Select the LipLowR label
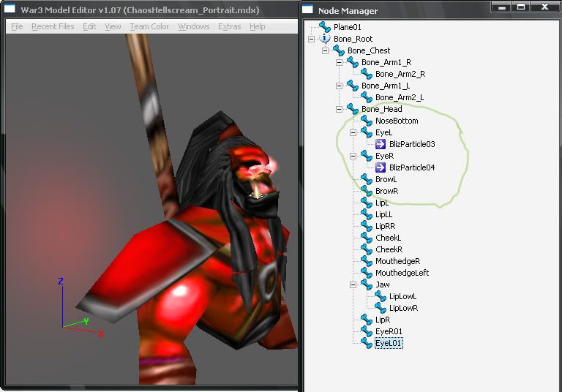The width and height of the screenshot is (562, 392). 404,308
